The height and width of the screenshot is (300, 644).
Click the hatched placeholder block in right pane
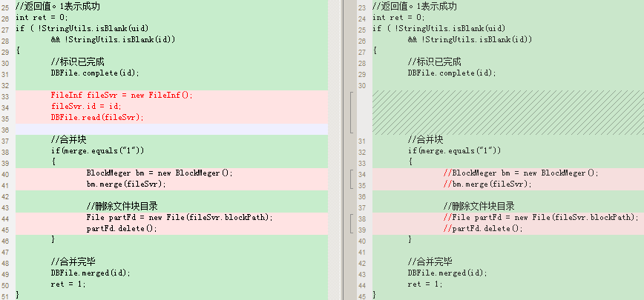click(508, 113)
